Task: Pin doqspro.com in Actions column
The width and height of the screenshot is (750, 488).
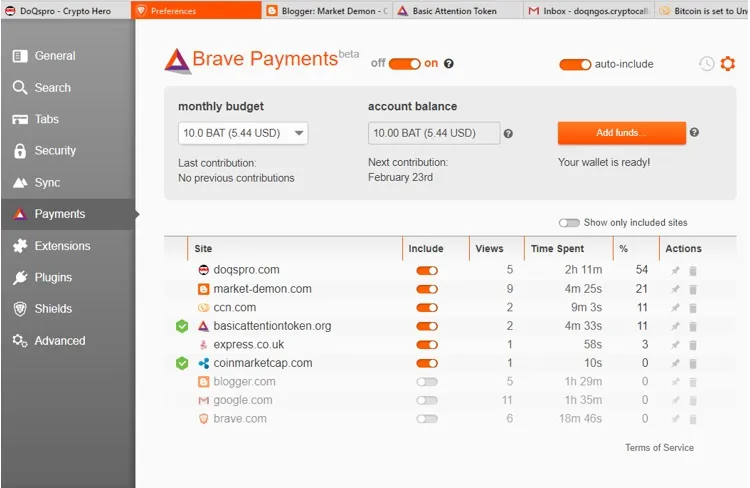Action: [675, 271]
